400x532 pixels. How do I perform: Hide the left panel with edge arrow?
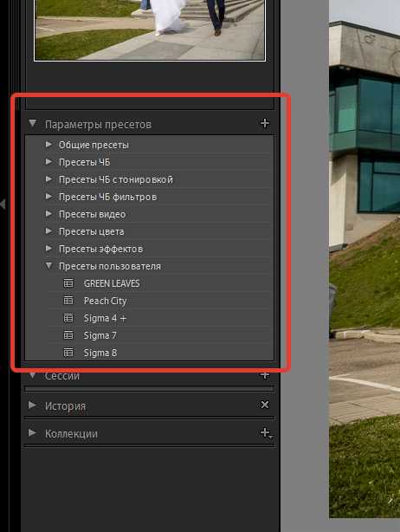(x=3, y=204)
